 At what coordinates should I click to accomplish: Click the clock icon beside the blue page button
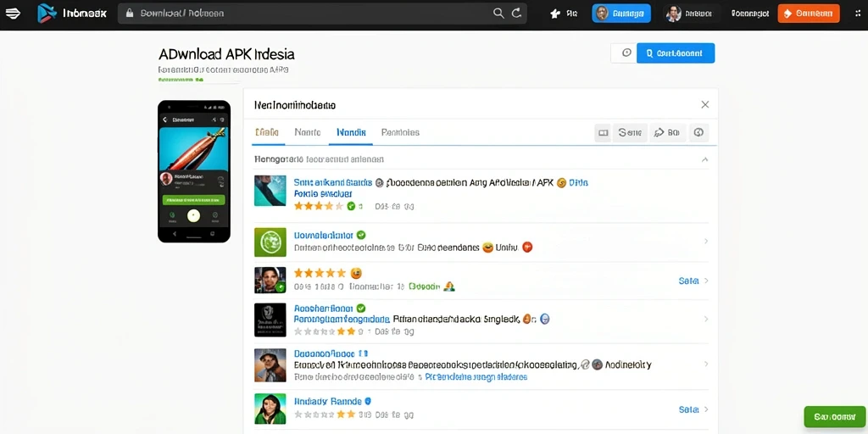coord(626,53)
